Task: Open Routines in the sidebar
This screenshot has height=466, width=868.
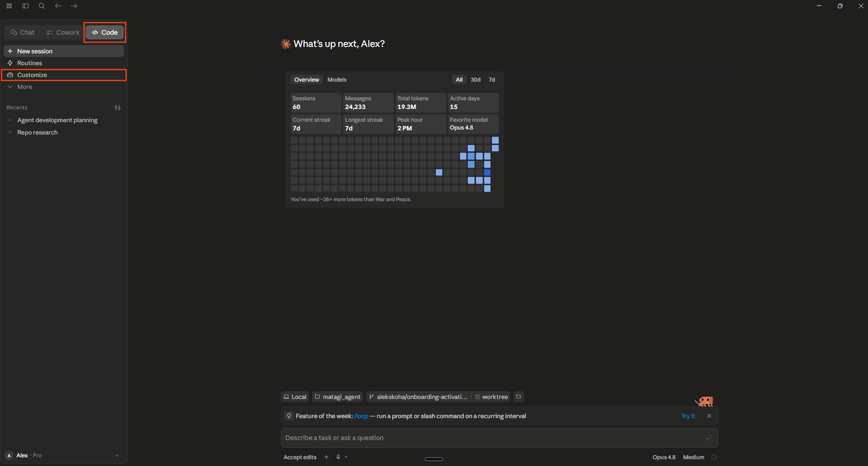Action: tap(64, 63)
